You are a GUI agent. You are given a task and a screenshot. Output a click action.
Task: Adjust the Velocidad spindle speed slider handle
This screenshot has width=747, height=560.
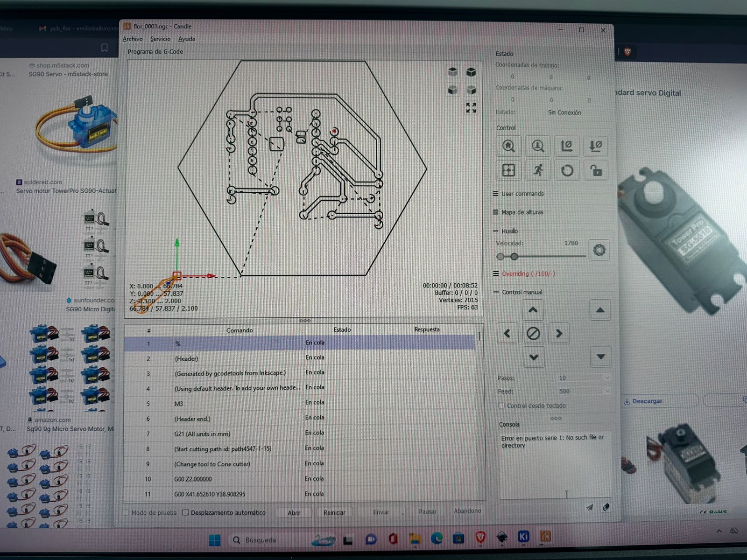[x=514, y=257]
